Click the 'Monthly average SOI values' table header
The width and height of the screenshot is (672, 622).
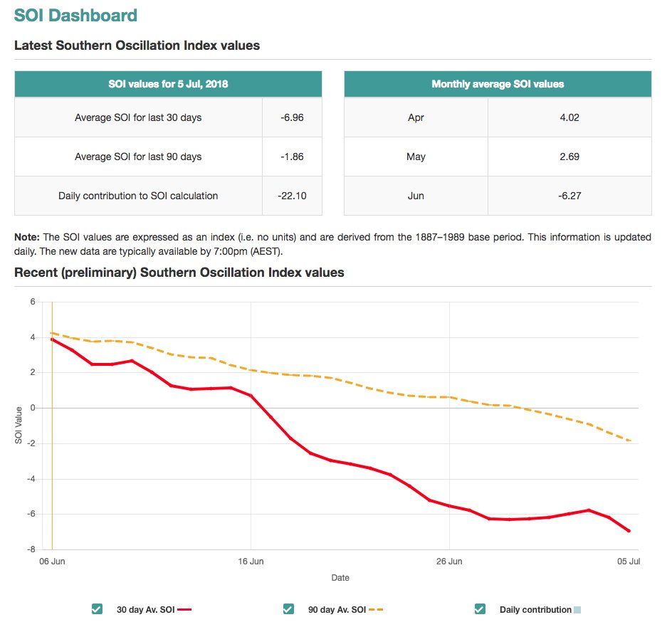point(498,84)
